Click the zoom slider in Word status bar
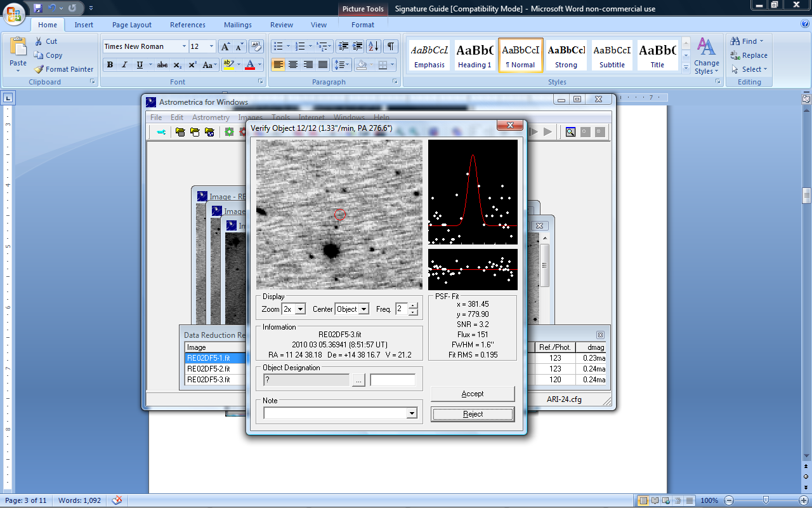Screen dimensions: 812x508 766,500
